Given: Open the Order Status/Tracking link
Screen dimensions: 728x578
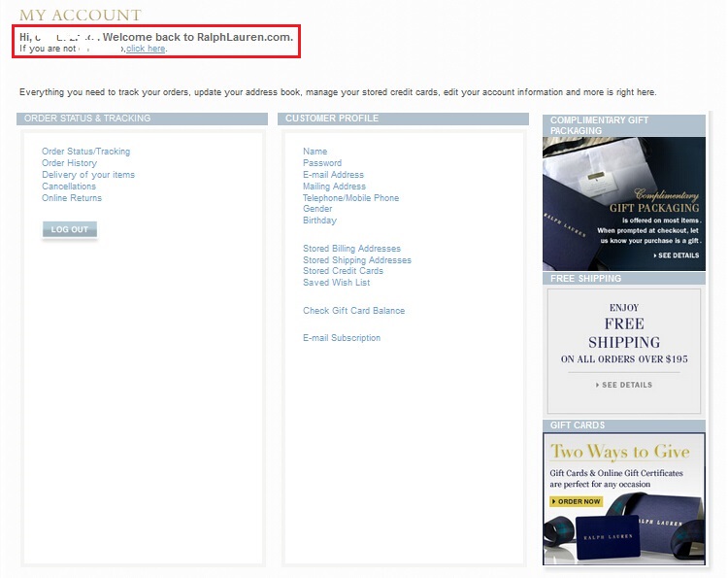Looking at the screenshot, I should click(x=85, y=152).
